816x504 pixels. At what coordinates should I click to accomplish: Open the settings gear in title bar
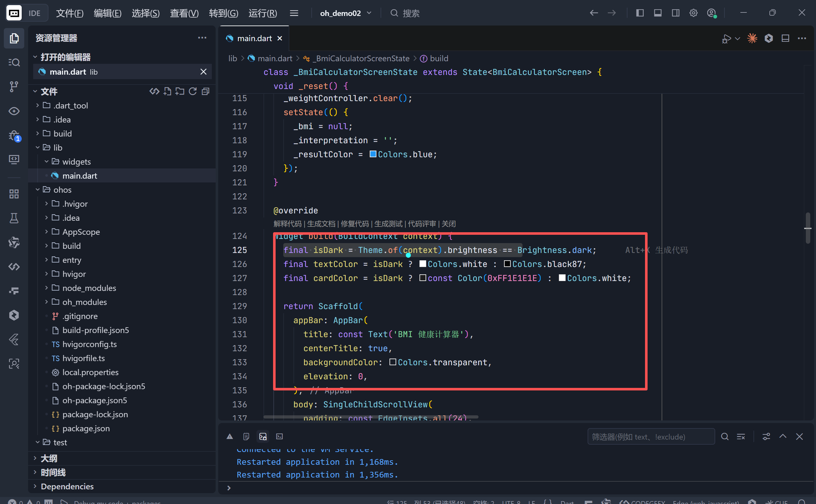693,13
